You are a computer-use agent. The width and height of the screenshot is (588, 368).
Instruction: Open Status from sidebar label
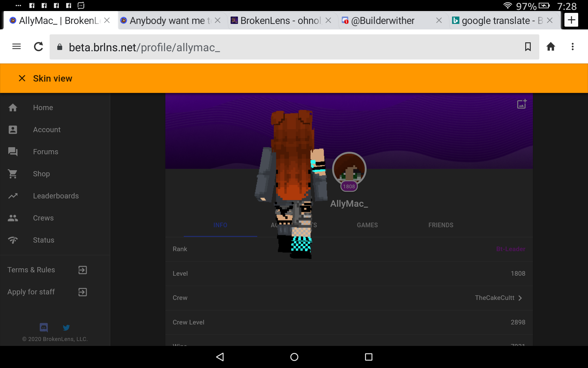pyautogui.click(x=44, y=240)
